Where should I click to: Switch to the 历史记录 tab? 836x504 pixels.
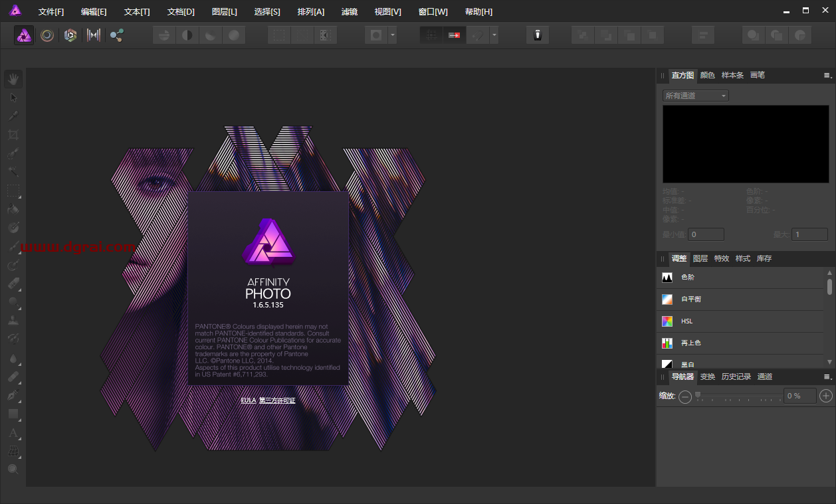point(736,377)
